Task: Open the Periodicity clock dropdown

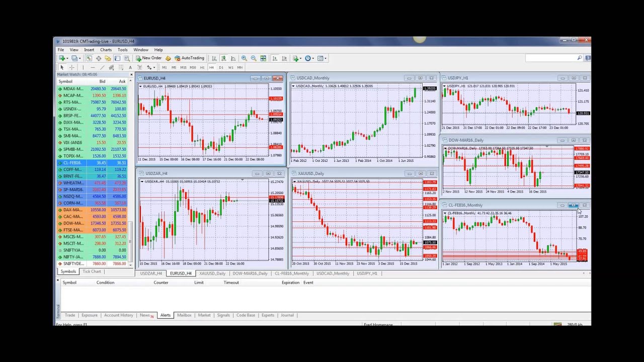Action: tap(309, 58)
